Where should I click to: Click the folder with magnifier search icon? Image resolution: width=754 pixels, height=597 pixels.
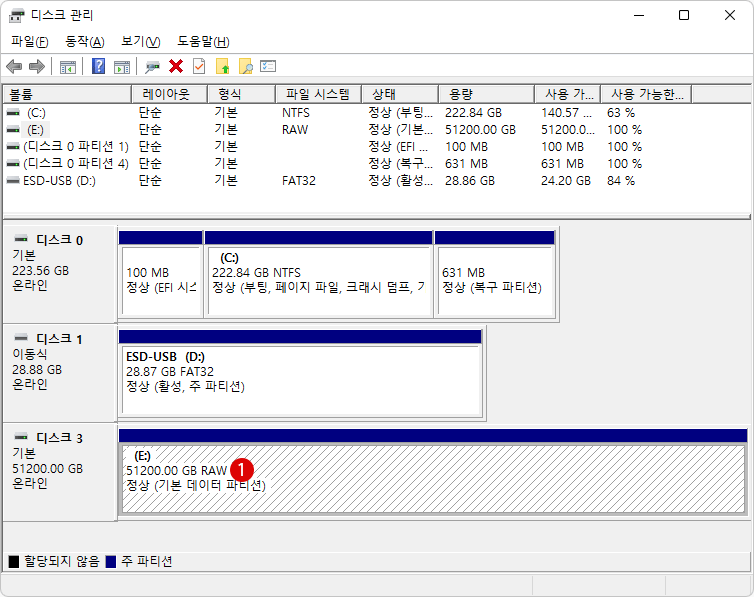(246, 66)
